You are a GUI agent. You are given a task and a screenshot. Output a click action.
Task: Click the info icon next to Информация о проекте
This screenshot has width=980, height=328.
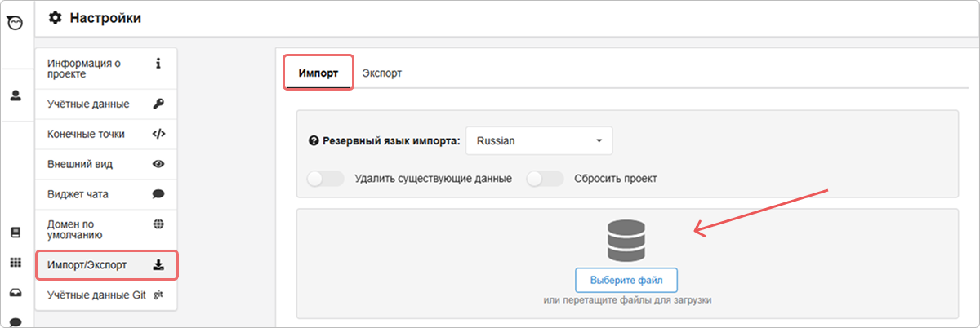[158, 63]
